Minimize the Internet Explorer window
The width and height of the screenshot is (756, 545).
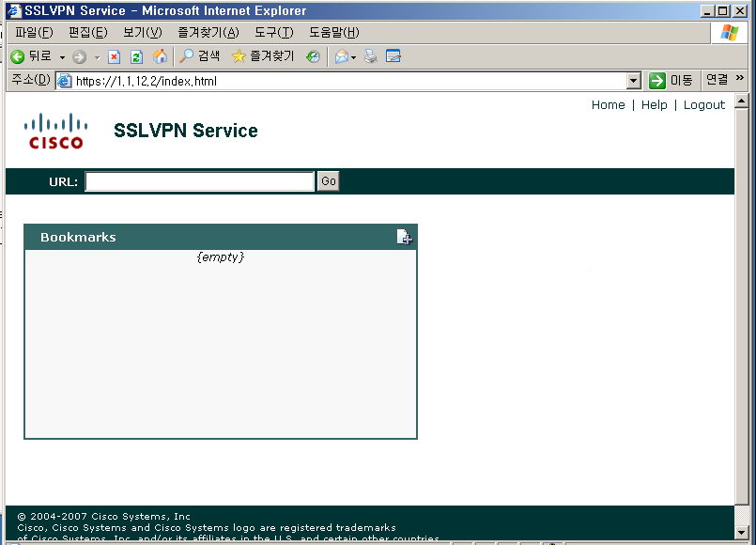click(x=708, y=10)
